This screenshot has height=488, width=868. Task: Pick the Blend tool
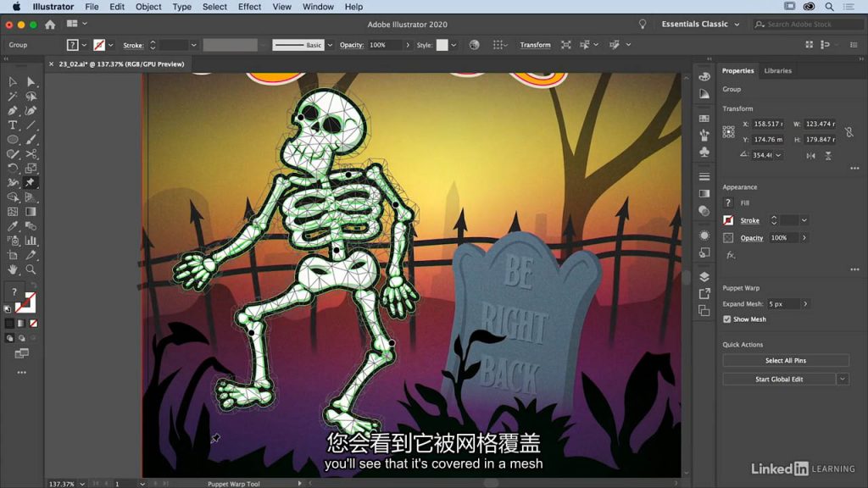[31, 225]
